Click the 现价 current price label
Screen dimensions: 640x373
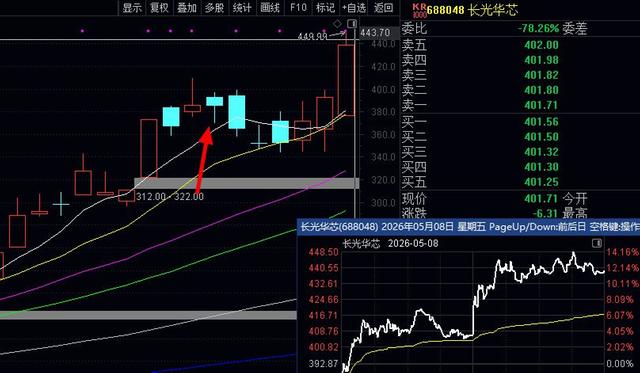tap(414, 199)
